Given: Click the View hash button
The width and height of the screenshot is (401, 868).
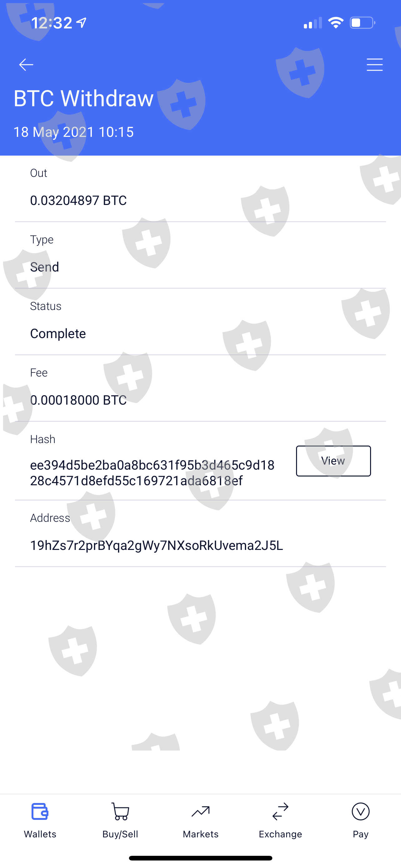Looking at the screenshot, I should click(333, 461).
